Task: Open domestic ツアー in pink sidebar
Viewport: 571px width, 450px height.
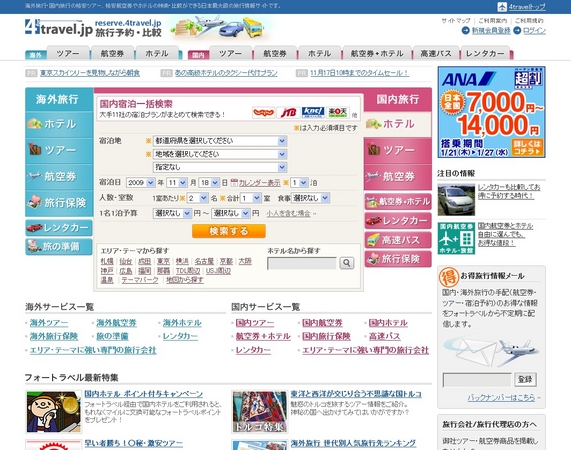Action: [x=398, y=150]
